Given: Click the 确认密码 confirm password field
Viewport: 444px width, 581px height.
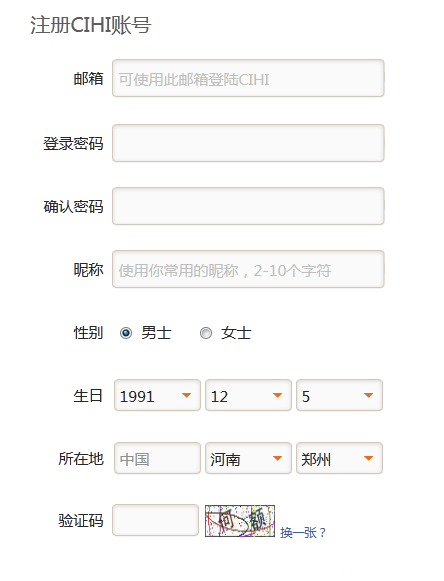Looking at the screenshot, I should coord(248,206).
